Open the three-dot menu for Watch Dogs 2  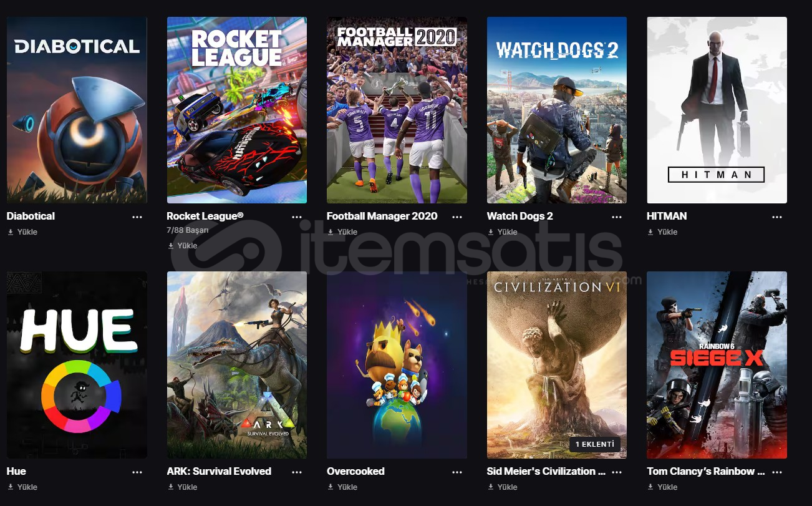(x=617, y=217)
